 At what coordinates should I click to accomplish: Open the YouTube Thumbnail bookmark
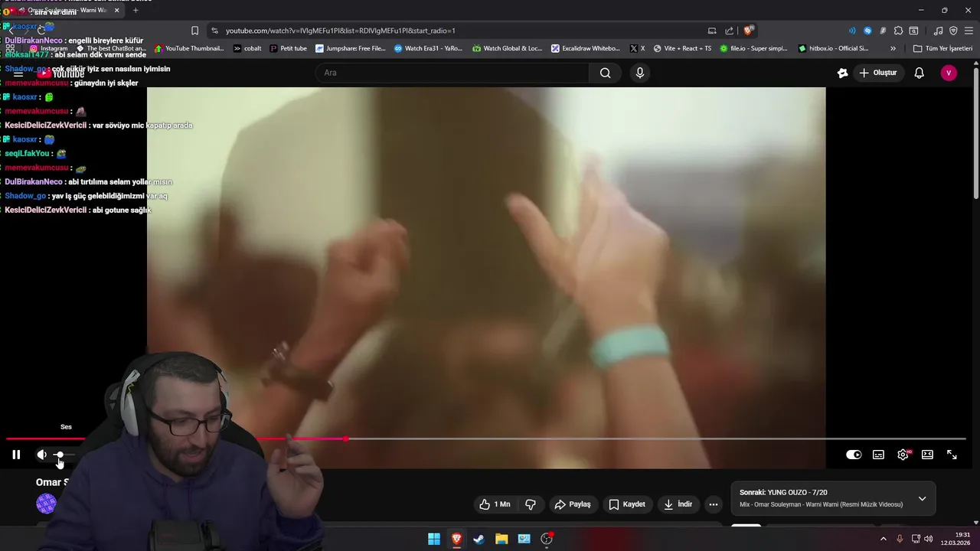coord(189,48)
